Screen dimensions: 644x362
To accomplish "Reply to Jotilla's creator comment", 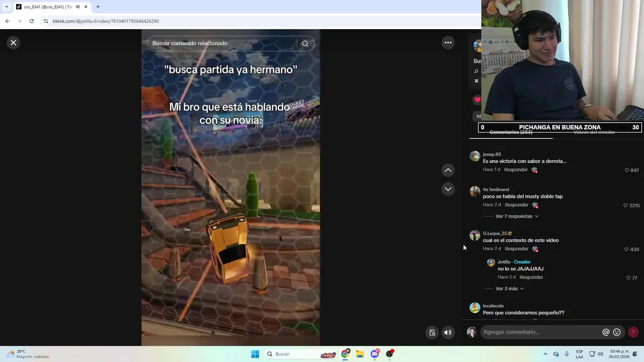I will pos(531,277).
